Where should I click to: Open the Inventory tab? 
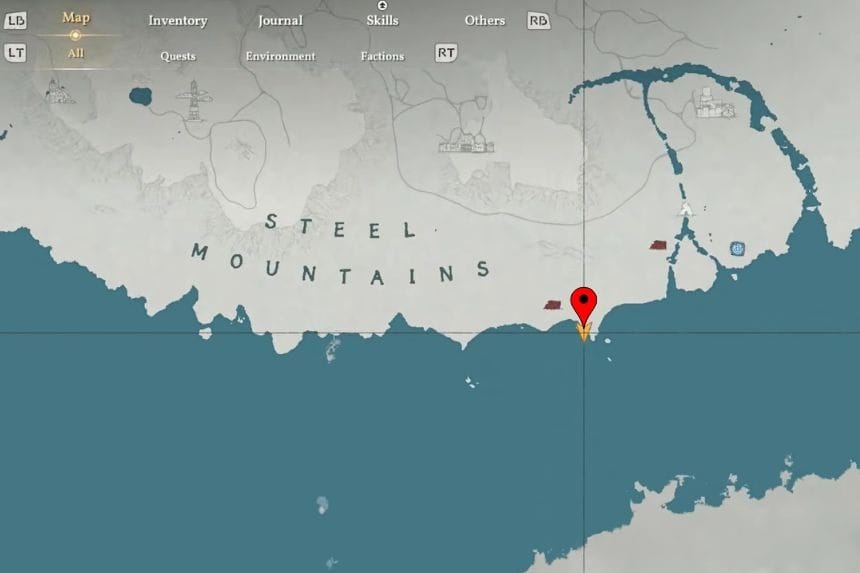[x=178, y=21]
